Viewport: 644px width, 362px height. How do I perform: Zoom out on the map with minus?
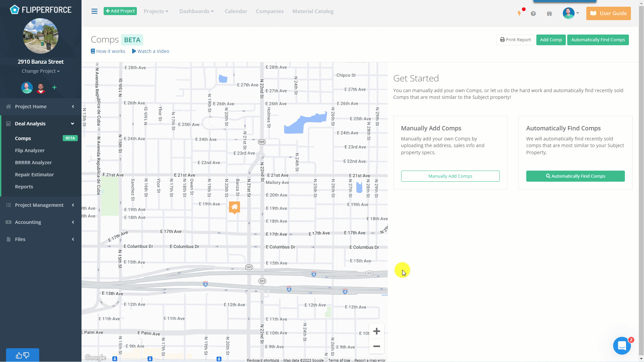tap(377, 346)
